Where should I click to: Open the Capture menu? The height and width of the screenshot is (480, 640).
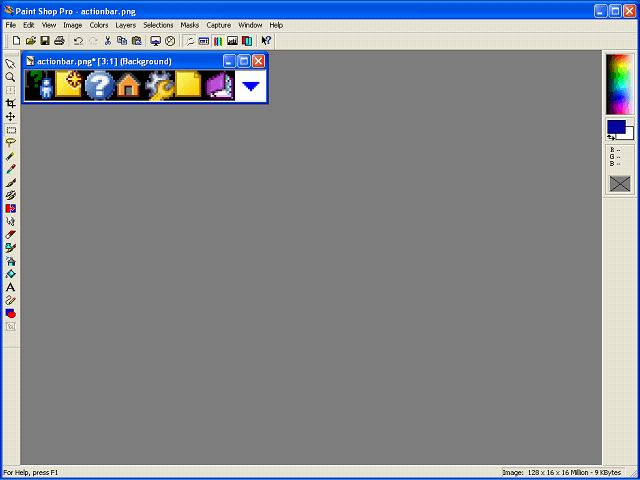coord(218,25)
